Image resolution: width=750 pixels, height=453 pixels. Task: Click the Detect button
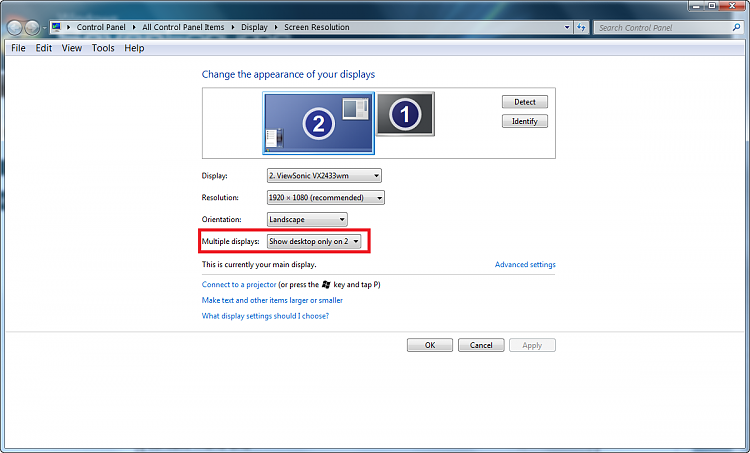525,102
